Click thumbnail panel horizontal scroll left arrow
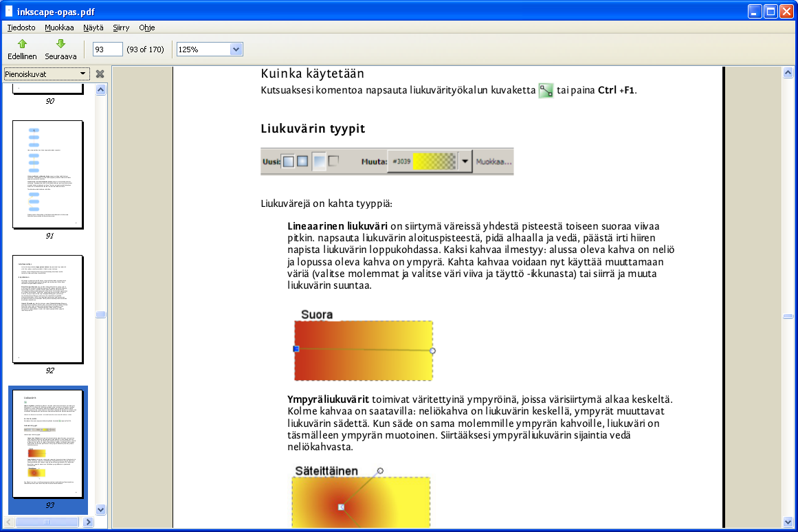Viewport: 798px width, 532px height. (x=9, y=522)
